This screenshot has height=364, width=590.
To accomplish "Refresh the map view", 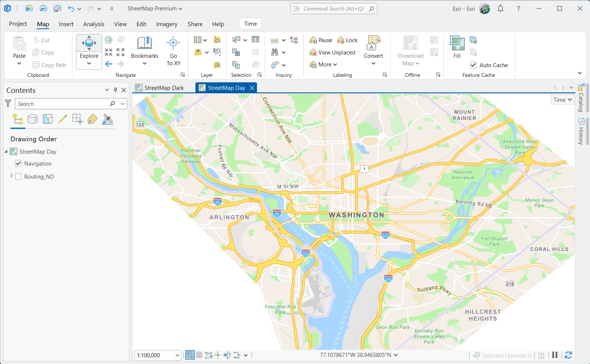I will [568, 355].
